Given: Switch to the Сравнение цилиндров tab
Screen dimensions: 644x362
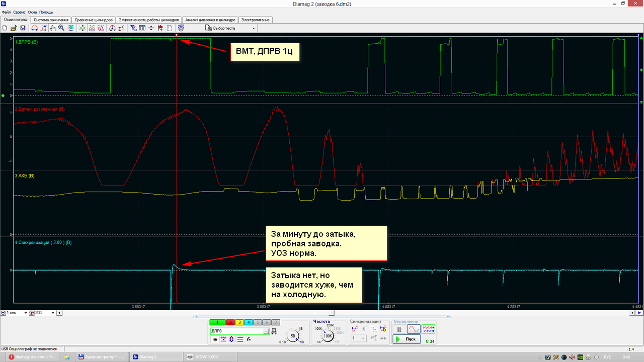Looking at the screenshot, I should (x=93, y=20).
